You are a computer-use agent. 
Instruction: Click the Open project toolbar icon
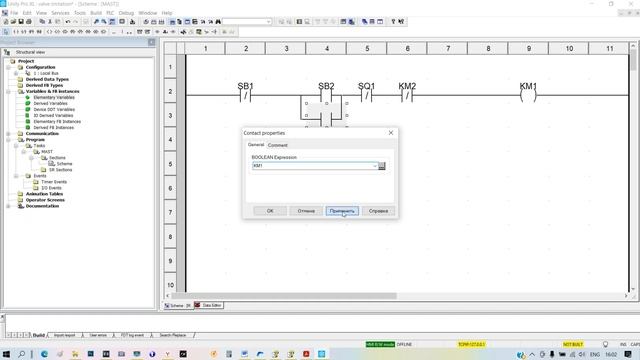(x=13, y=21)
